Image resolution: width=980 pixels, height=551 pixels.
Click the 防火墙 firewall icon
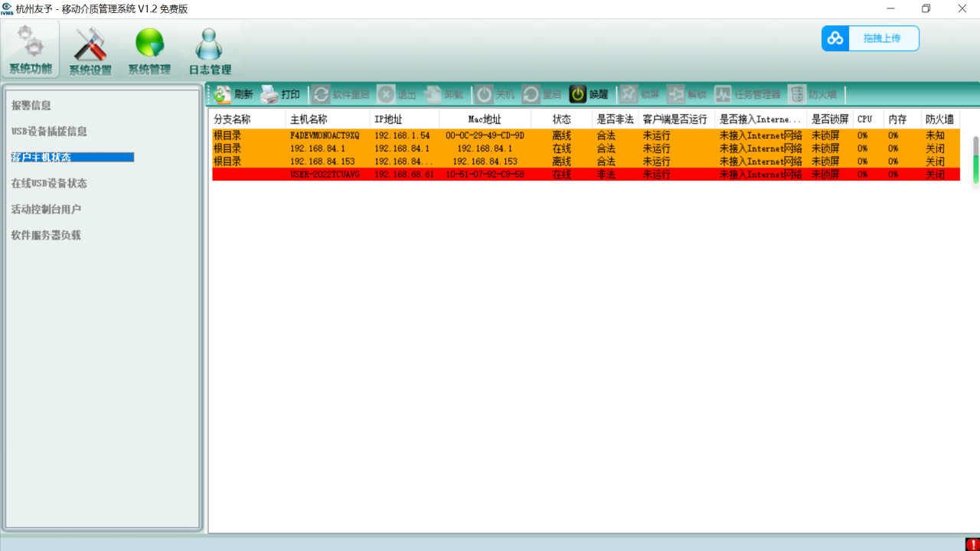[x=797, y=95]
